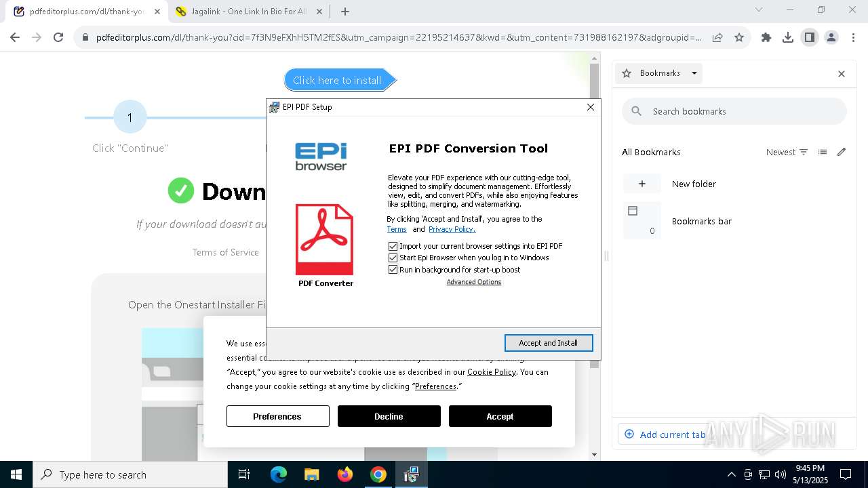
Task: Launch Microsoft Edge from taskbar
Action: 279,474
